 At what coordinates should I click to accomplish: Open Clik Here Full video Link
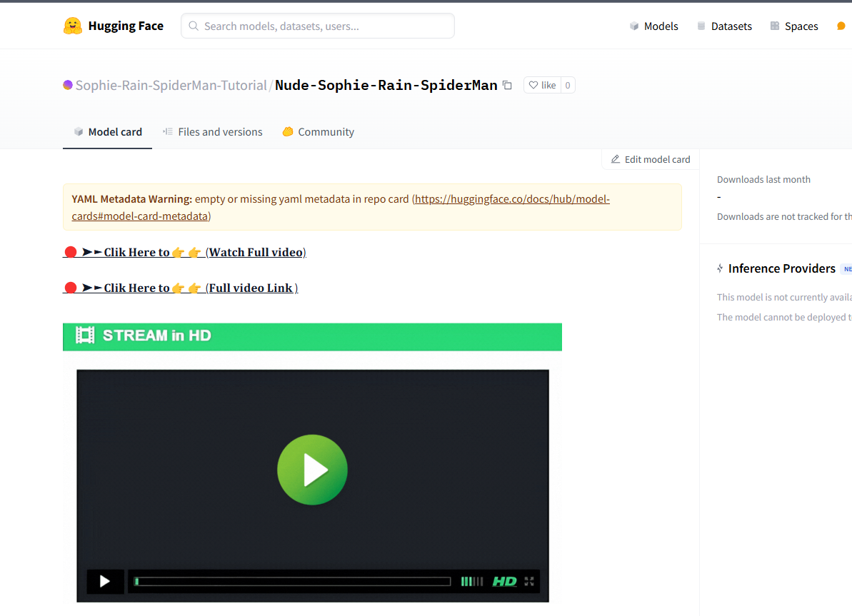(181, 288)
